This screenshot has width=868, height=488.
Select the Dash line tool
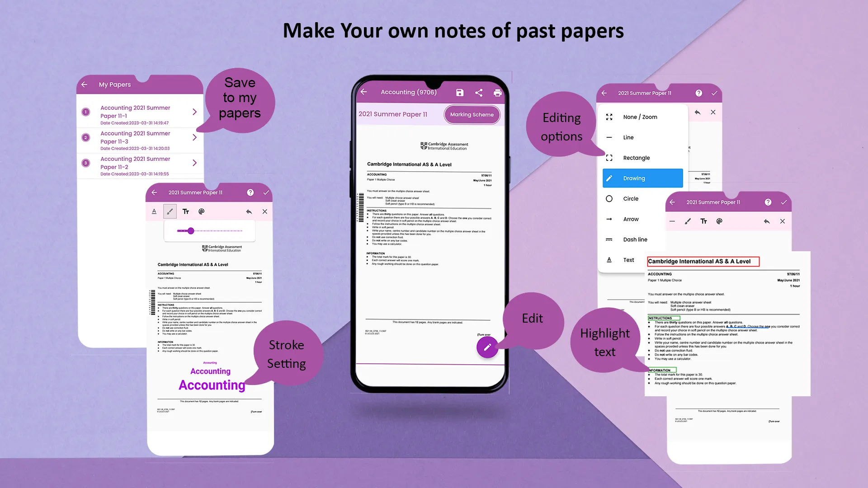636,239
